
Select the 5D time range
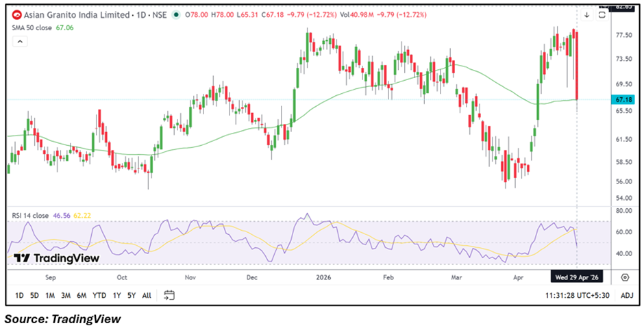click(34, 296)
